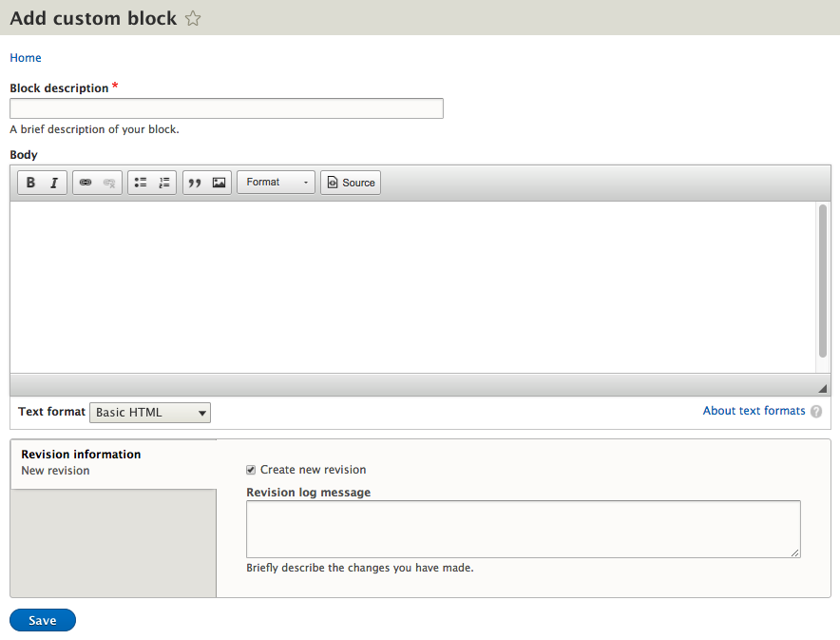Go to the Home breadcrumb link
Image resolution: width=840 pixels, height=640 pixels.
pyautogui.click(x=26, y=58)
